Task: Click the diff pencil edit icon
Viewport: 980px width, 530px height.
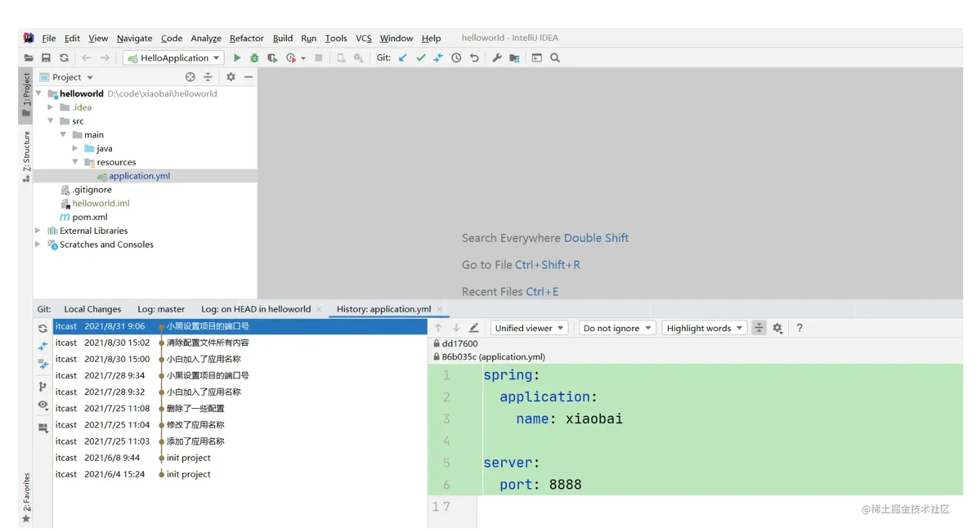Action: click(474, 328)
